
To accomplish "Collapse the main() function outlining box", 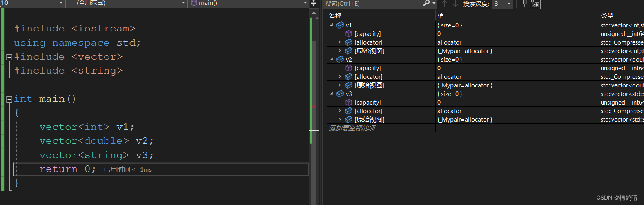I will pyautogui.click(x=9, y=99).
